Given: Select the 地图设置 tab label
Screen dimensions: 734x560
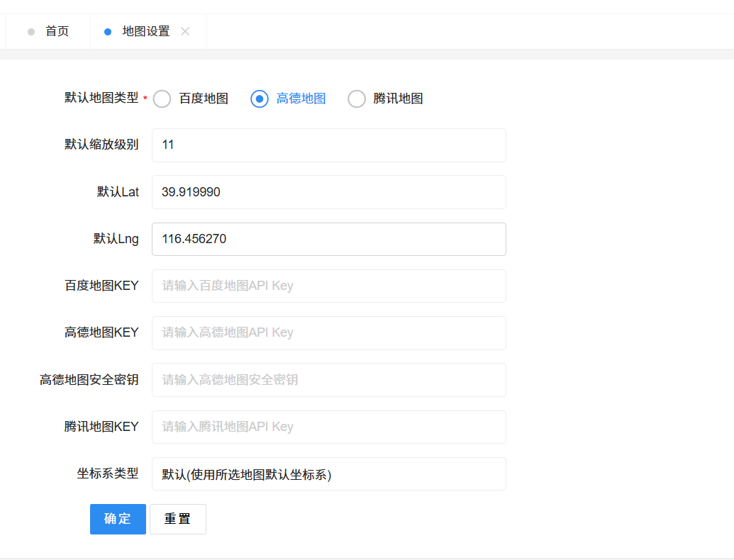Looking at the screenshot, I should [146, 32].
